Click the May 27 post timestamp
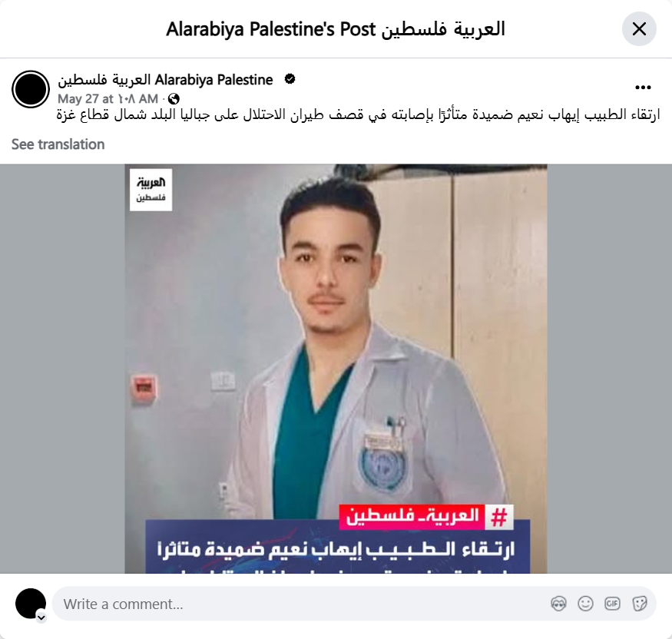 click(108, 99)
